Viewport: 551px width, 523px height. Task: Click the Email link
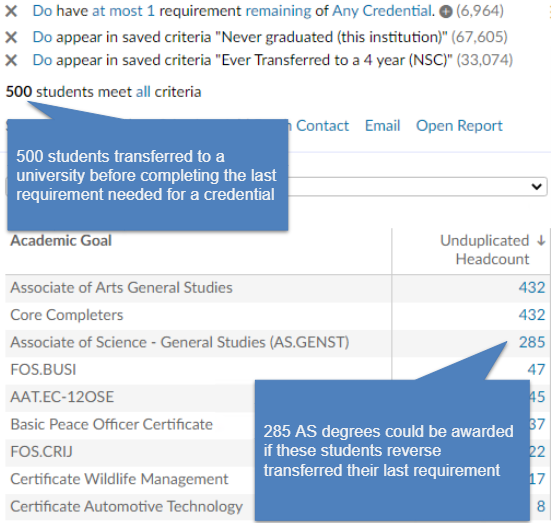pos(382,126)
